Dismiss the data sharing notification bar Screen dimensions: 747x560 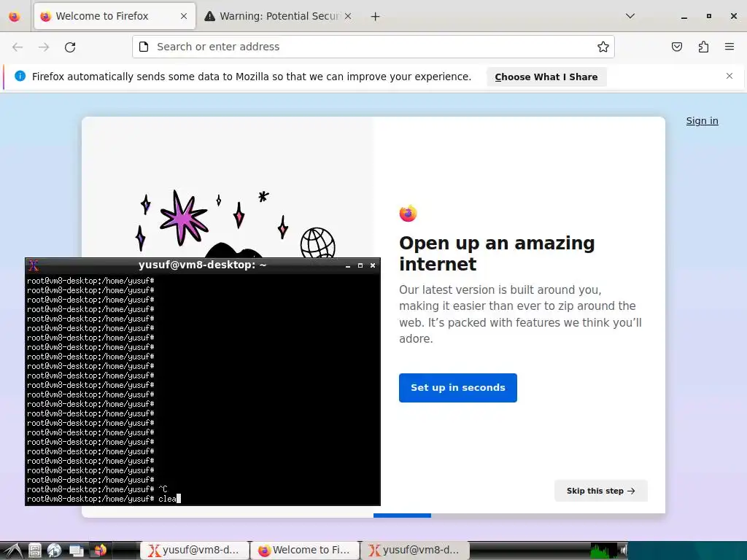[x=729, y=76]
